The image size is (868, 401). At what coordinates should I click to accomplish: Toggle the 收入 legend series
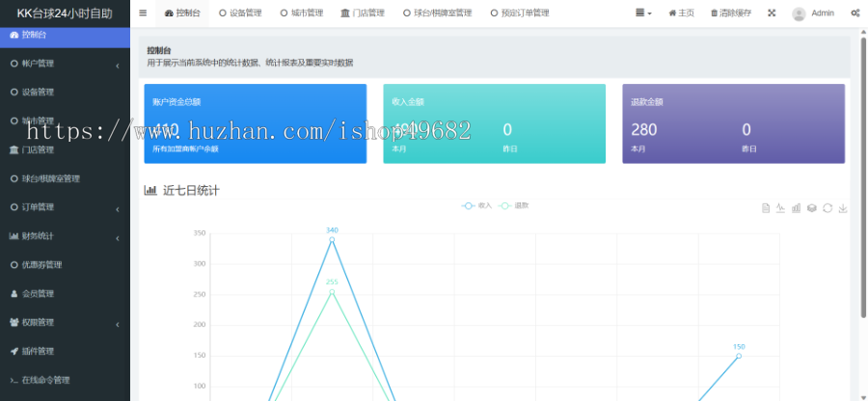[476, 205]
